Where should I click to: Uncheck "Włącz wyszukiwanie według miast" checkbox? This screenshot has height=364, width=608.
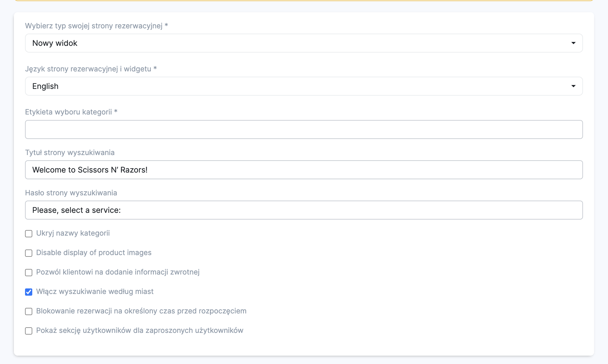click(x=29, y=292)
